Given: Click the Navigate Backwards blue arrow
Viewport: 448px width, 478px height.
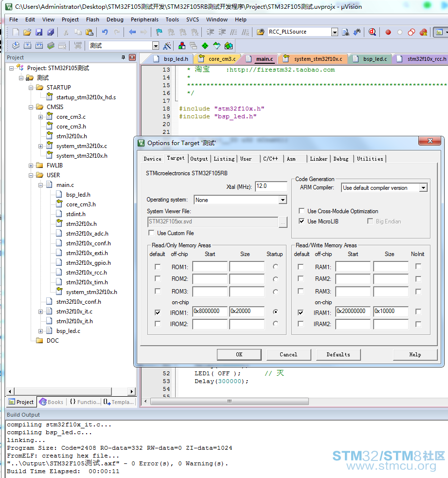Looking at the screenshot, I should coord(132,32).
